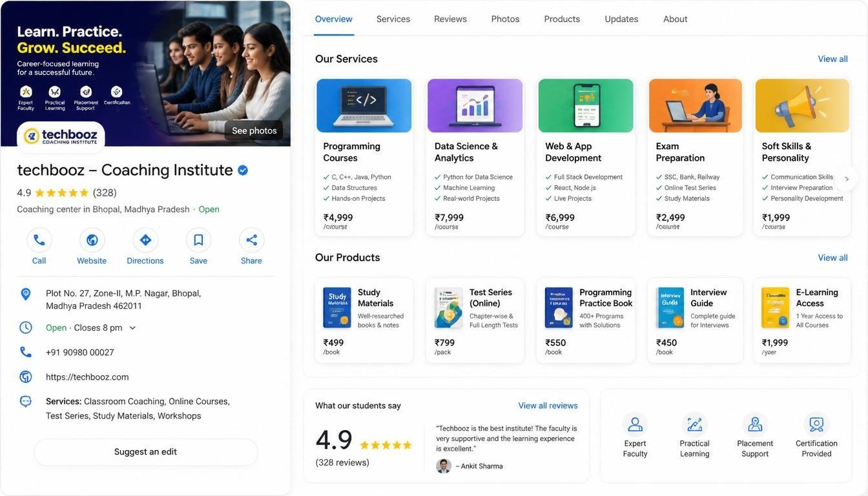Open the Website globe icon
Image resolution: width=868 pixels, height=496 pixels.
point(92,240)
